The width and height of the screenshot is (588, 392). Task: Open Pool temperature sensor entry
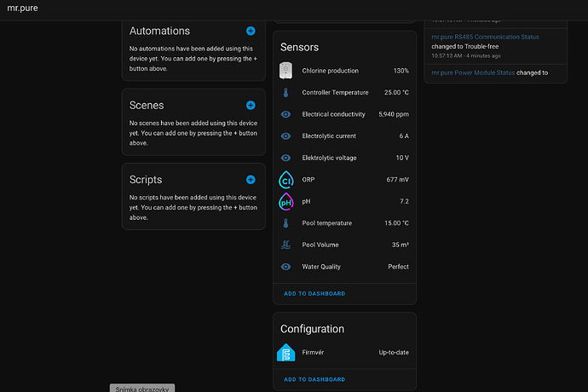click(346, 223)
